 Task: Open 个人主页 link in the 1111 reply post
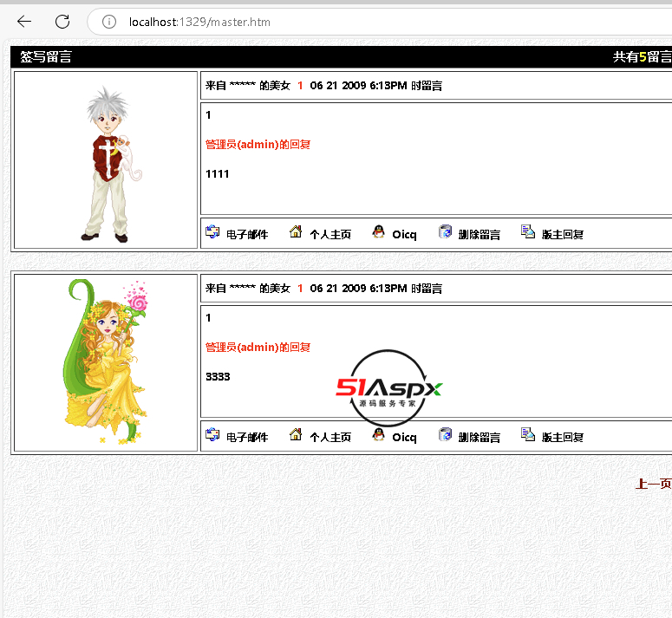(330, 234)
